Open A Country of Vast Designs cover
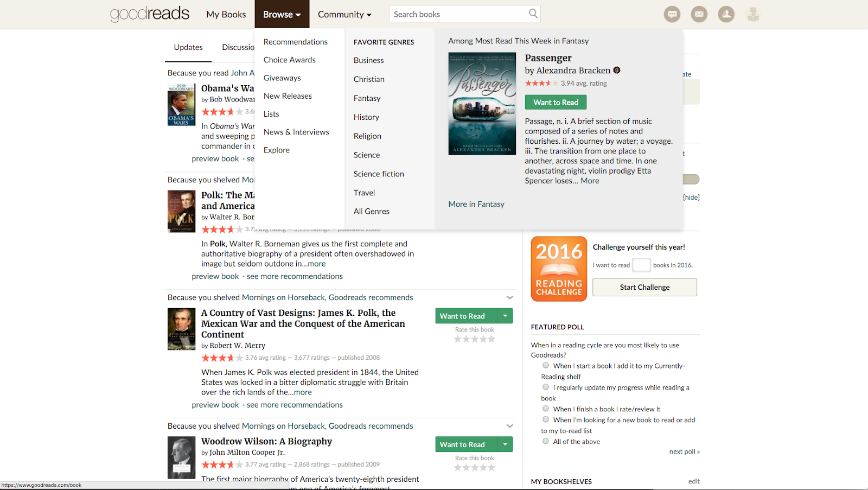The image size is (868, 490). click(181, 329)
